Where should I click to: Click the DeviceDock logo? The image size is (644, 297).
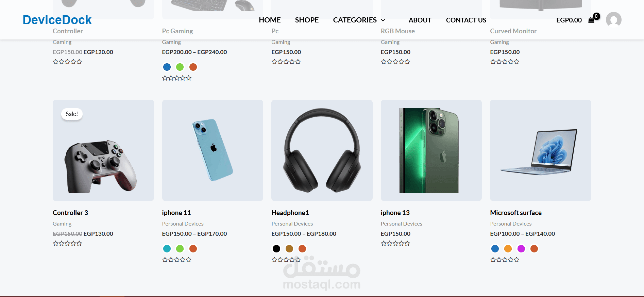click(57, 20)
